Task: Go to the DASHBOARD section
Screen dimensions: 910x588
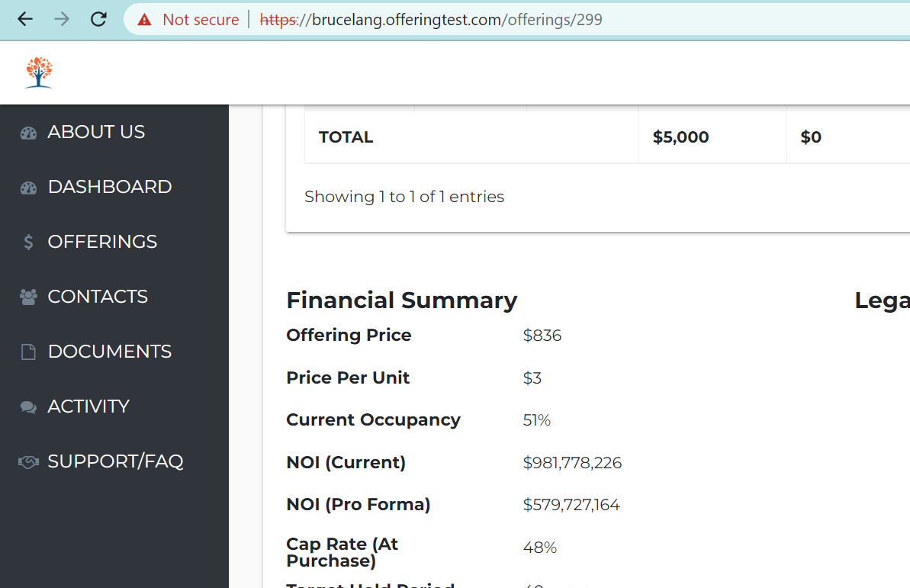Action: click(x=109, y=187)
